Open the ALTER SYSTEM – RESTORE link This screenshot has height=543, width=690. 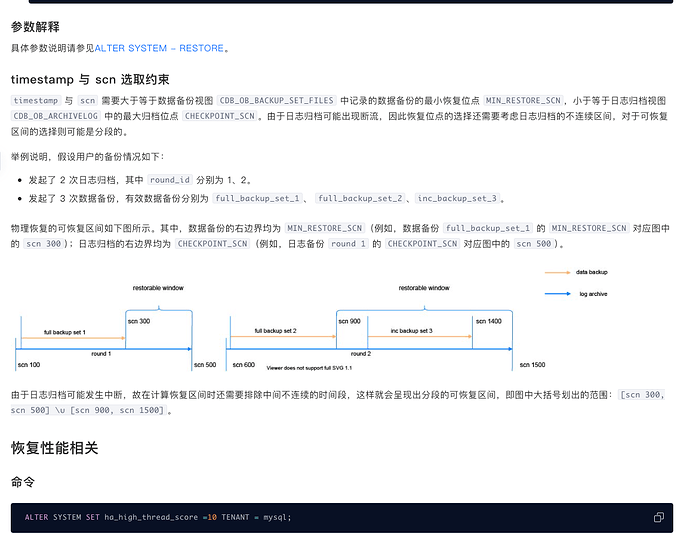click(159, 48)
